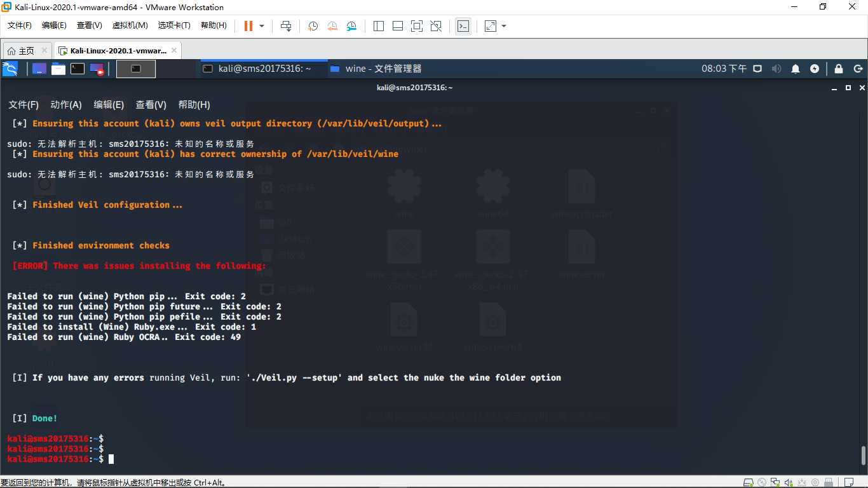
Task: Launch file manager from Kali panel
Action: tap(58, 69)
